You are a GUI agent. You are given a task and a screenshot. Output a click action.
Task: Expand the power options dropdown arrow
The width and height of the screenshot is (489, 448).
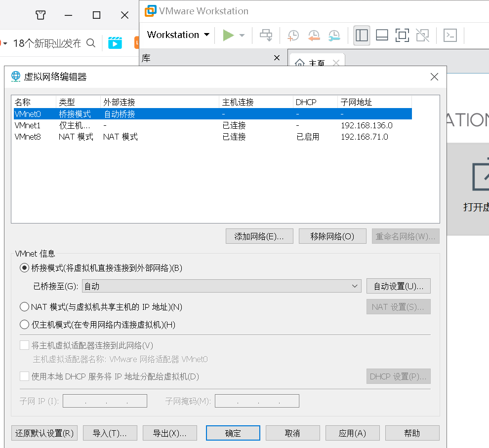coord(242,35)
